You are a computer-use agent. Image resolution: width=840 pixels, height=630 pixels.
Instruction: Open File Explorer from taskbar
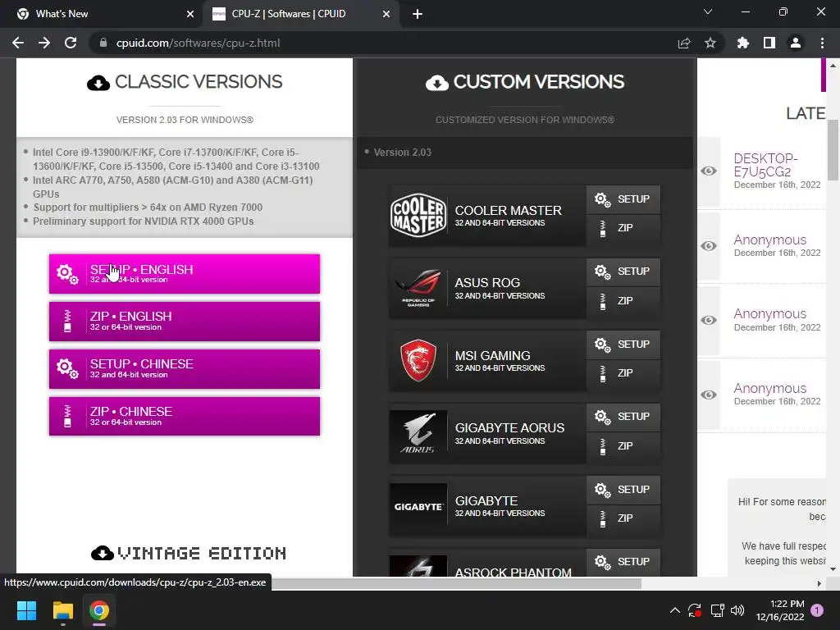coord(62,610)
